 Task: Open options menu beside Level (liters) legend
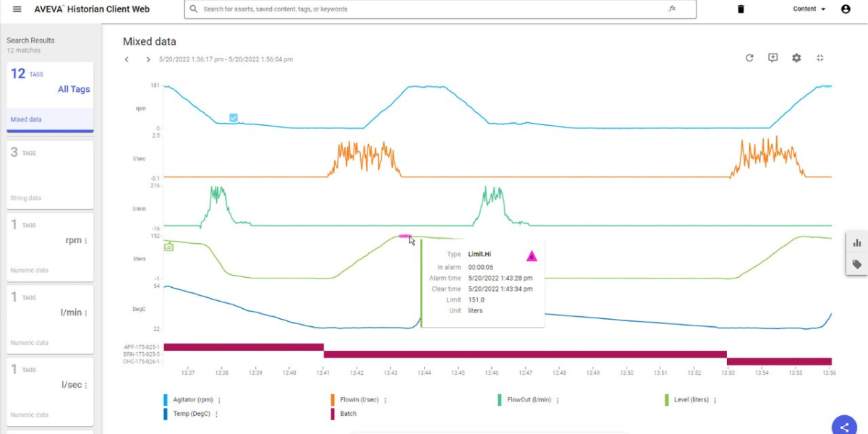click(x=716, y=400)
